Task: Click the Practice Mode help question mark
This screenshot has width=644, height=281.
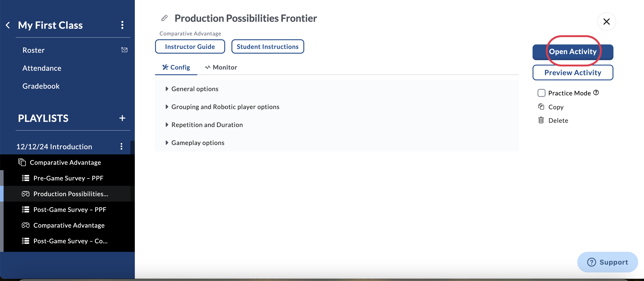Action: pyautogui.click(x=596, y=92)
